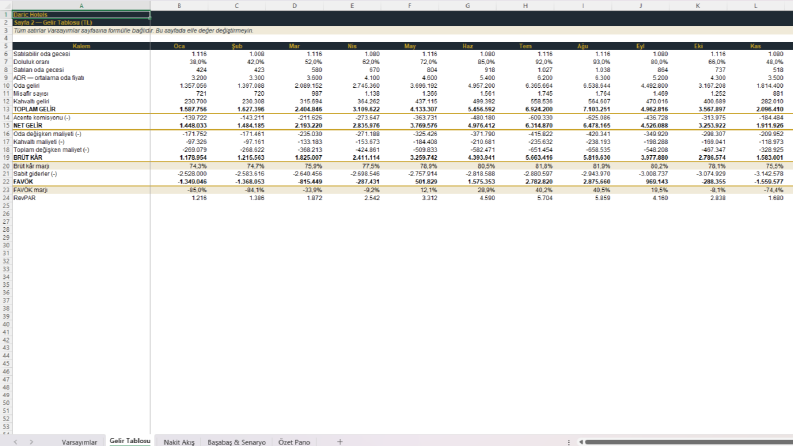The width and height of the screenshot is (793, 446).
Task: Click the 'Haz' month header
Action: coord(467,46)
